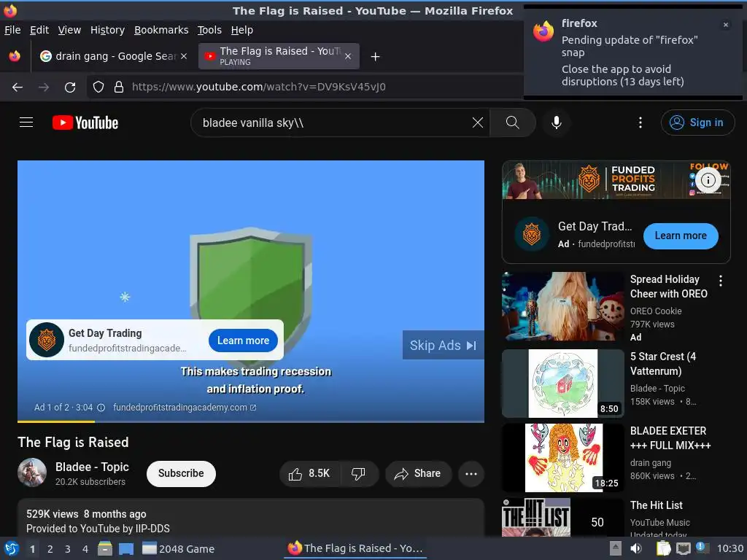Open the Tools menu
The image size is (747, 560).
click(x=209, y=30)
